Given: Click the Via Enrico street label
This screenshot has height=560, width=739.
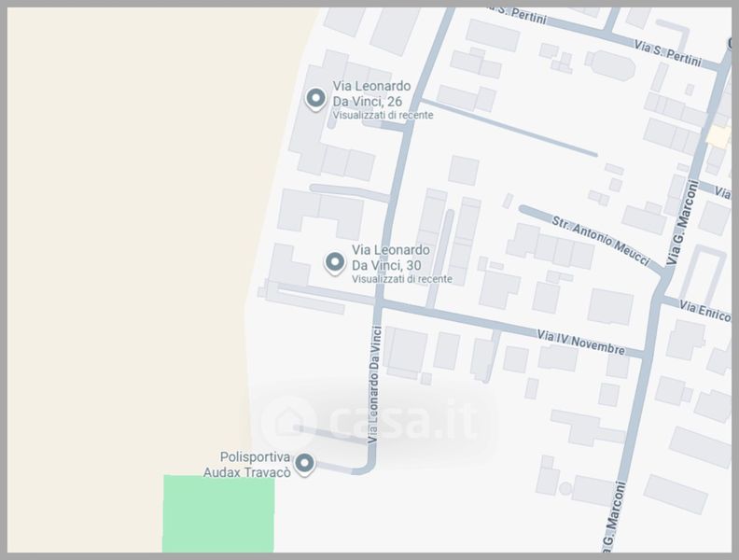Looking at the screenshot, I should pos(705,311).
